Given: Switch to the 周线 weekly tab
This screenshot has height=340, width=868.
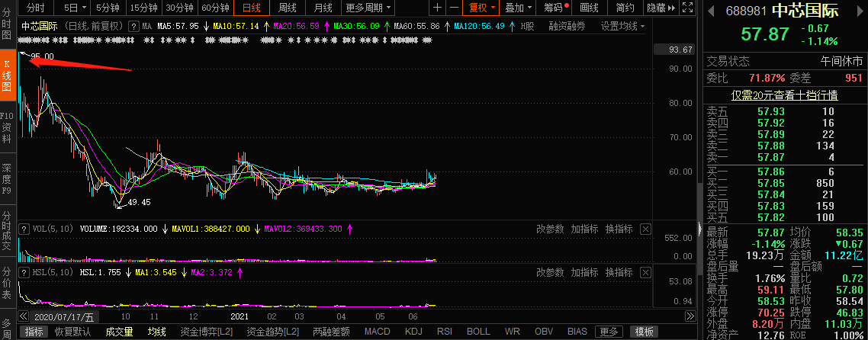Looking at the screenshot, I should coord(287,8).
